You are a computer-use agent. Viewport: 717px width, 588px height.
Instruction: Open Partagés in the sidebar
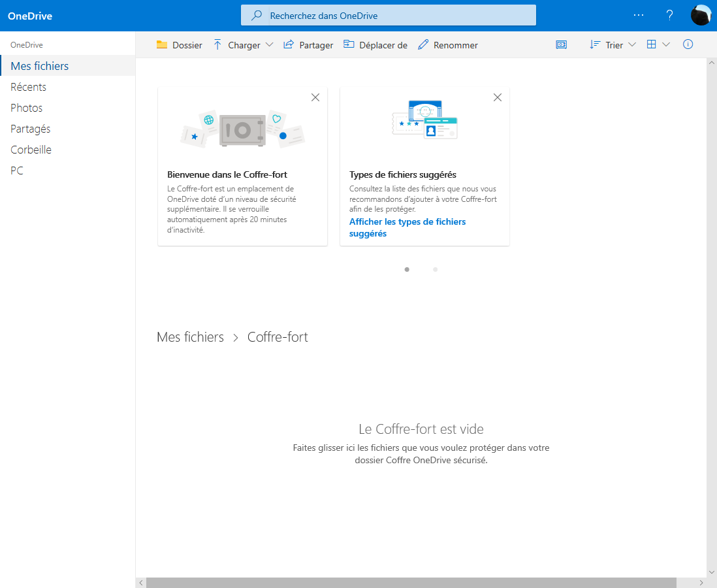click(68, 129)
